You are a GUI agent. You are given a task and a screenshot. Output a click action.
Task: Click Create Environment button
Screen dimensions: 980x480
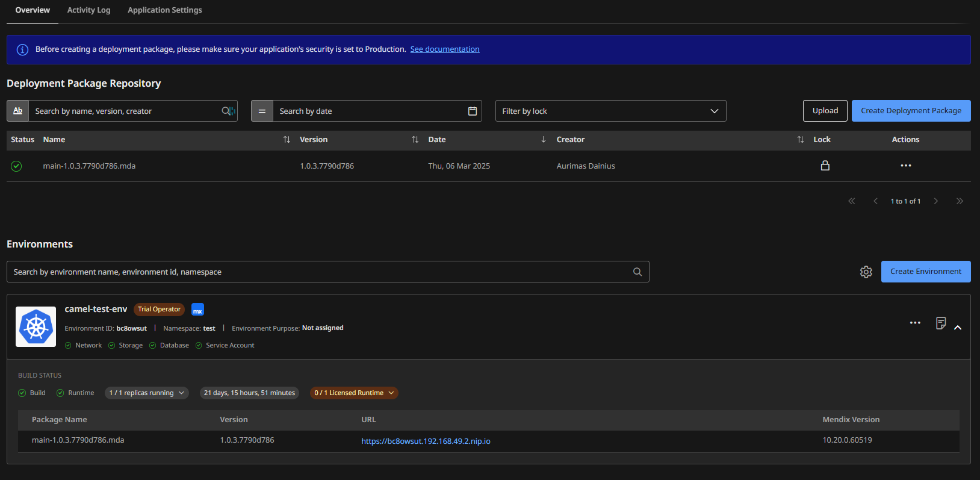tap(926, 272)
